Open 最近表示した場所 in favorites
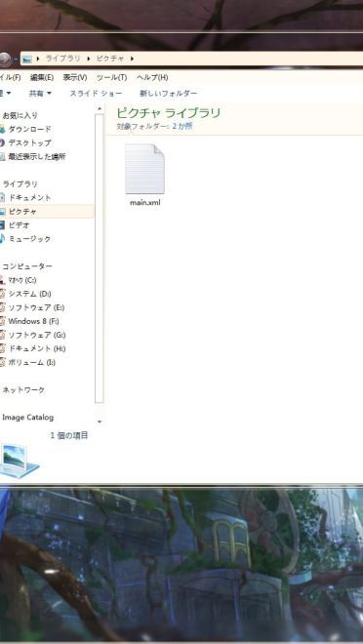The height and width of the screenshot is (644, 363). (x=37, y=156)
